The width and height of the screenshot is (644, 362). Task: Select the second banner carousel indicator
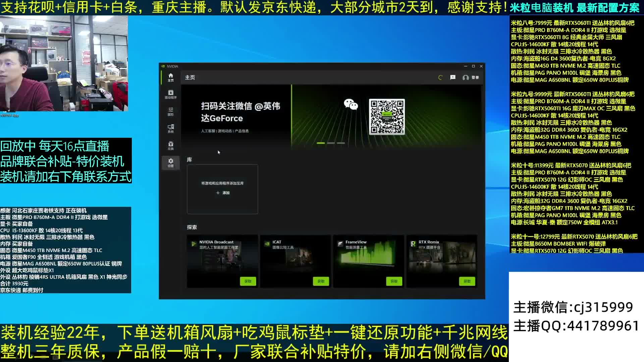tap(331, 143)
